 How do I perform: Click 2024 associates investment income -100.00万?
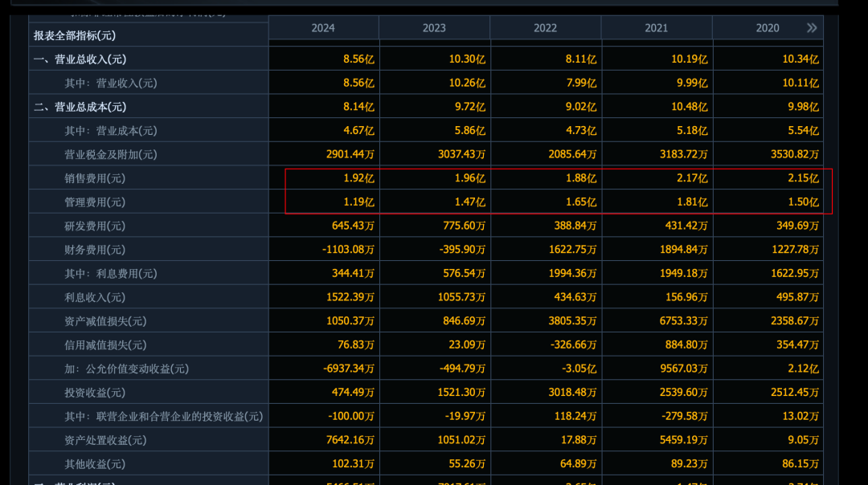351,416
